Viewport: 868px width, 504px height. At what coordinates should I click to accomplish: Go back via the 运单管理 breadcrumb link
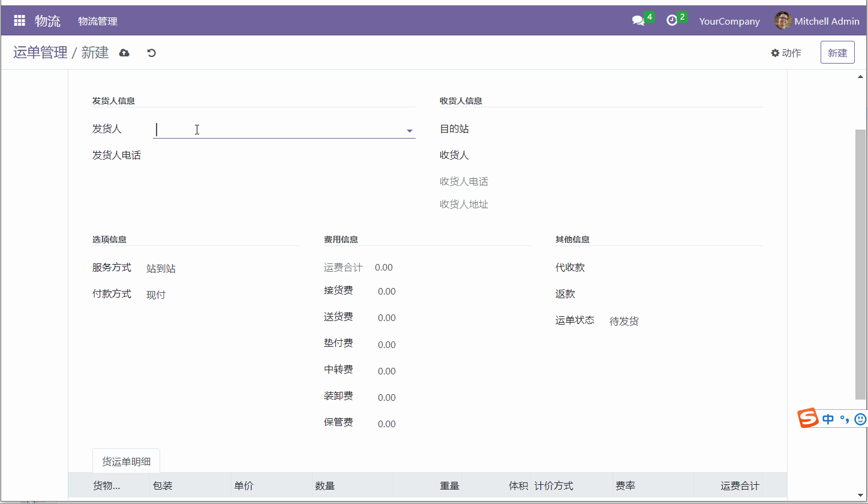pos(40,52)
